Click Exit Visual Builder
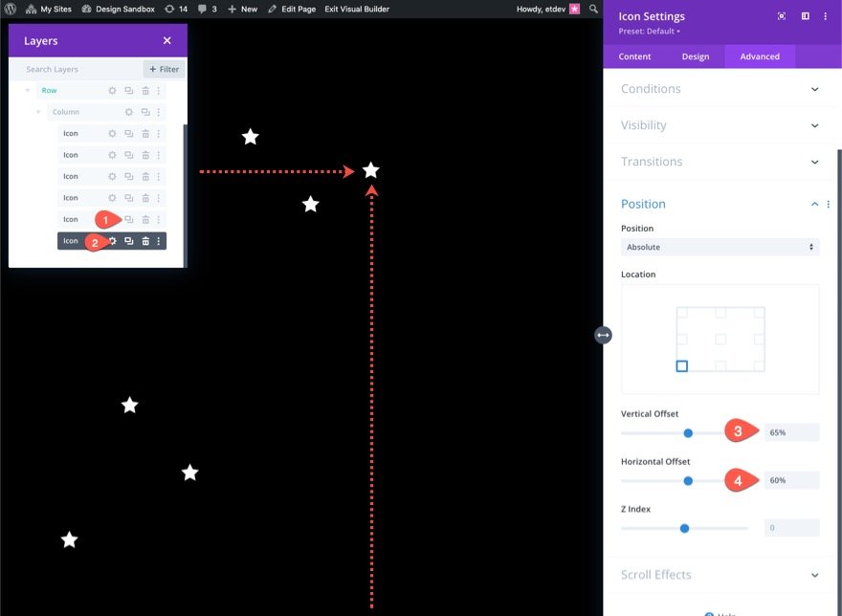The width and height of the screenshot is (842, 616). (x=357, y=9)
